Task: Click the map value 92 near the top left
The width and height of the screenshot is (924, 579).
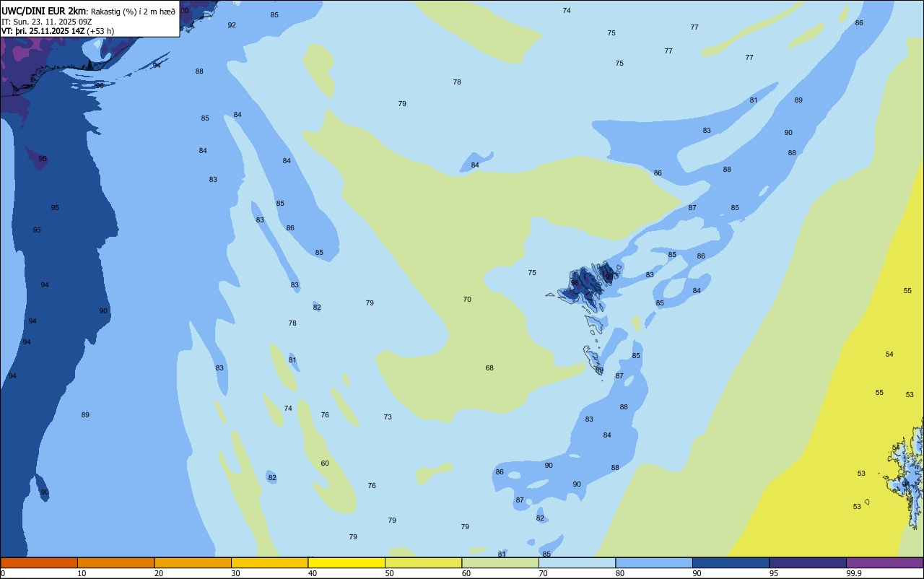Action: point(232,25)
